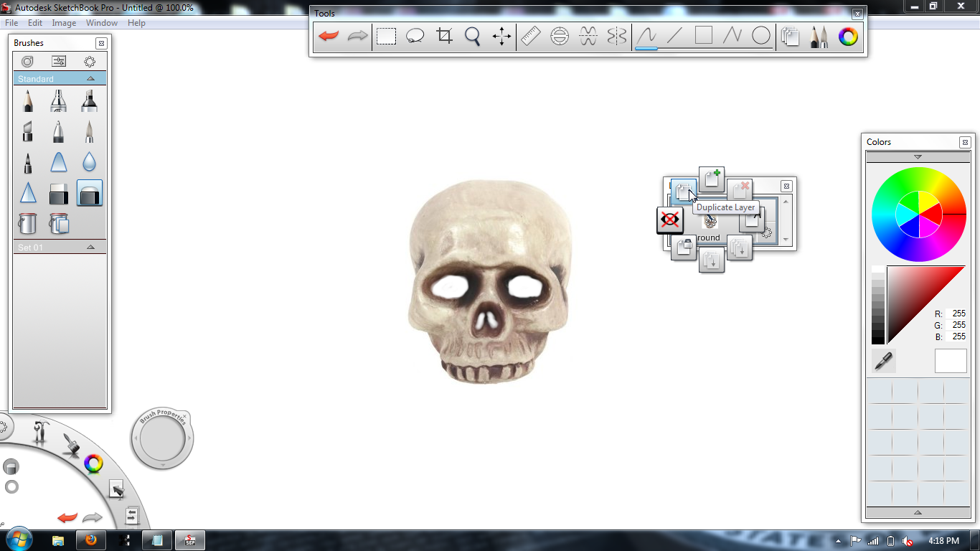Collapse the Standard brush set
This screenshot has width=980, height=551.
tap(90, 78)
